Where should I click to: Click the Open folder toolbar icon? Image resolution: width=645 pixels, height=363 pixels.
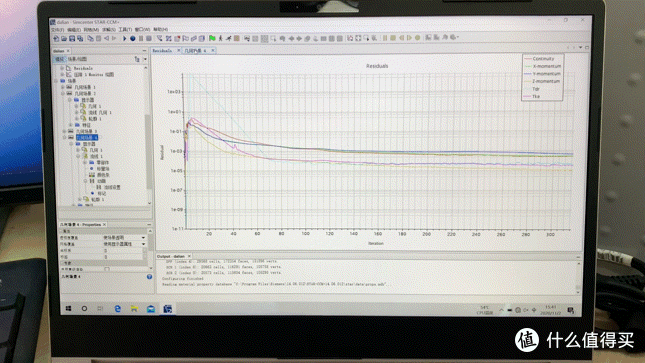point(64,39)
